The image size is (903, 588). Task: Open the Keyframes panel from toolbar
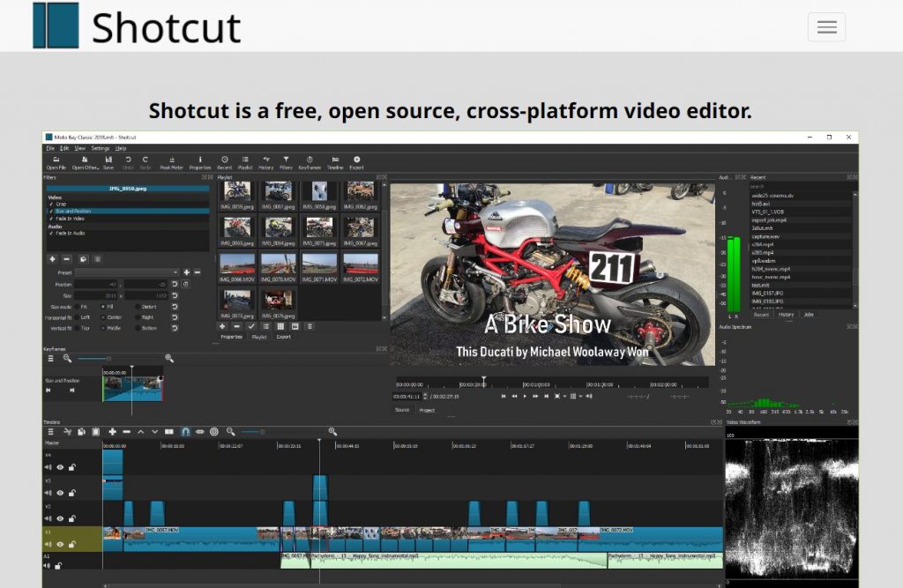point(310,163)
